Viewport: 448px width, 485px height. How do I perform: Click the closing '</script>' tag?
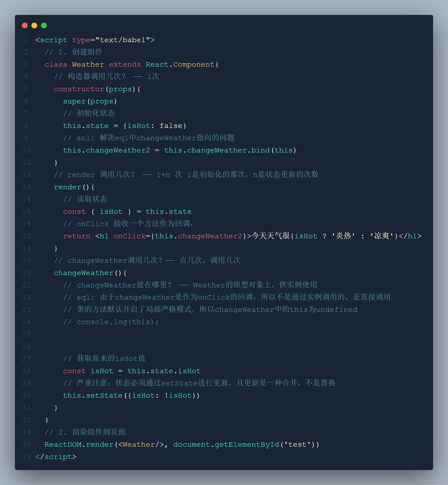[56, 457]
